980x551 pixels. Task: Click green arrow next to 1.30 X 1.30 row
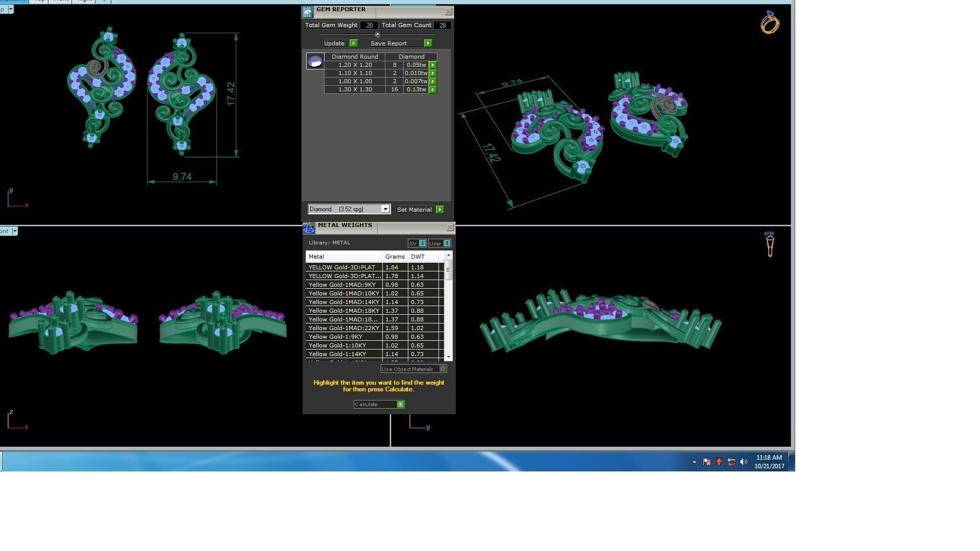click(433, 90)
